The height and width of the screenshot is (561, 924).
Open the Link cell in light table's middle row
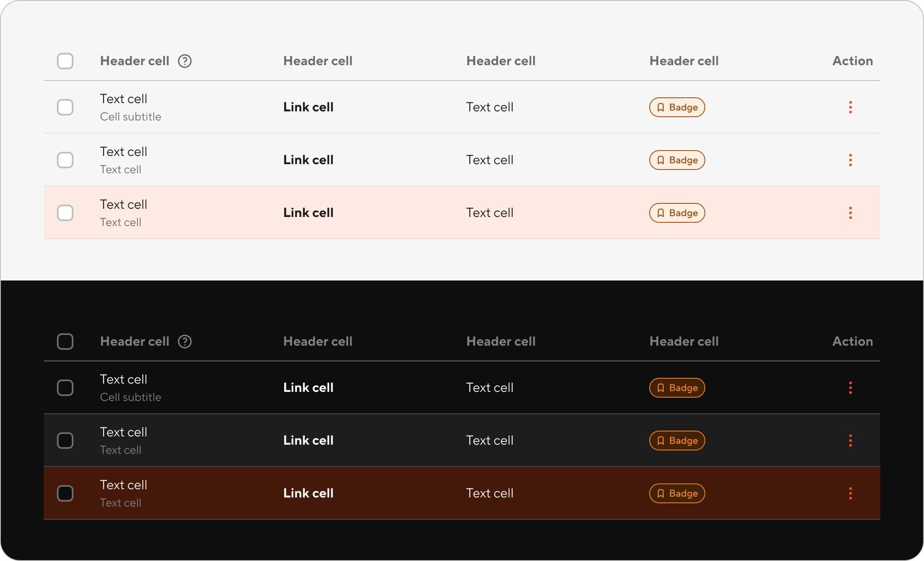pos(309,160)
